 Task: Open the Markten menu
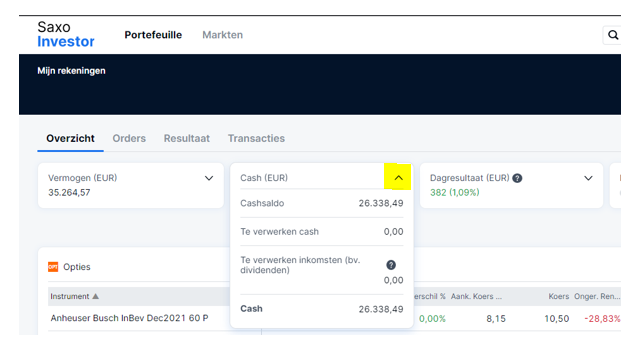tap(222, 35)
